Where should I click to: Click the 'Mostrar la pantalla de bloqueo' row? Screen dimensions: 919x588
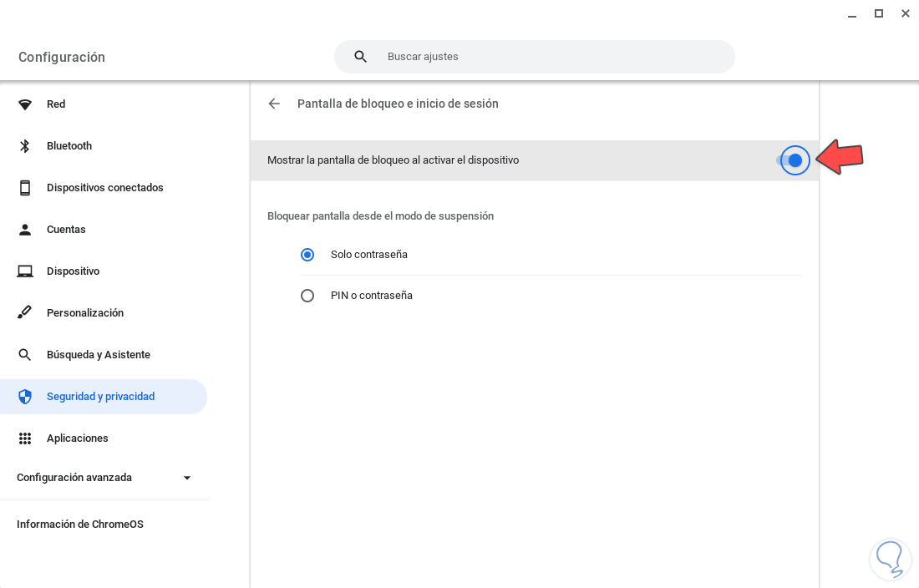(501, 160)
